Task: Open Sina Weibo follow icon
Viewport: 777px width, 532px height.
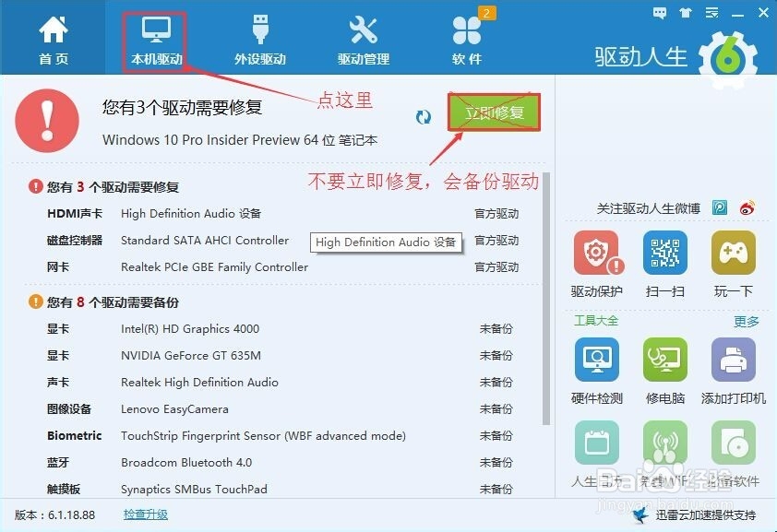Action: [747, 207]
